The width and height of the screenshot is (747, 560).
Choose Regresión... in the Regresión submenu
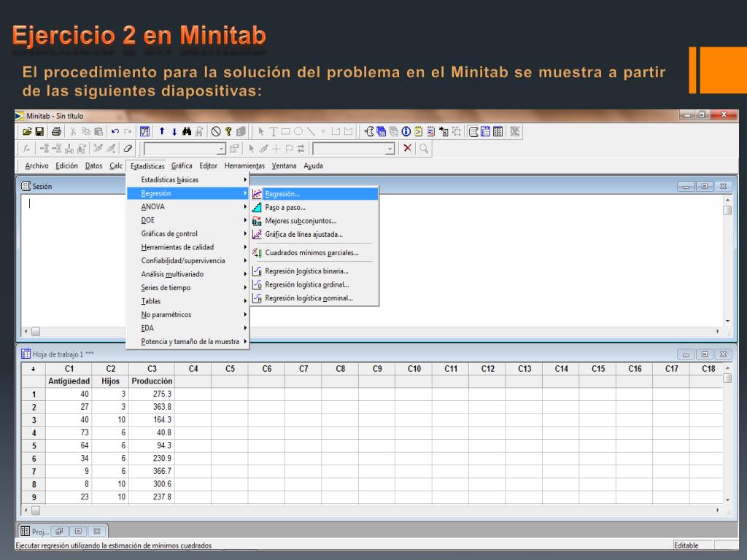click(314, 194)
